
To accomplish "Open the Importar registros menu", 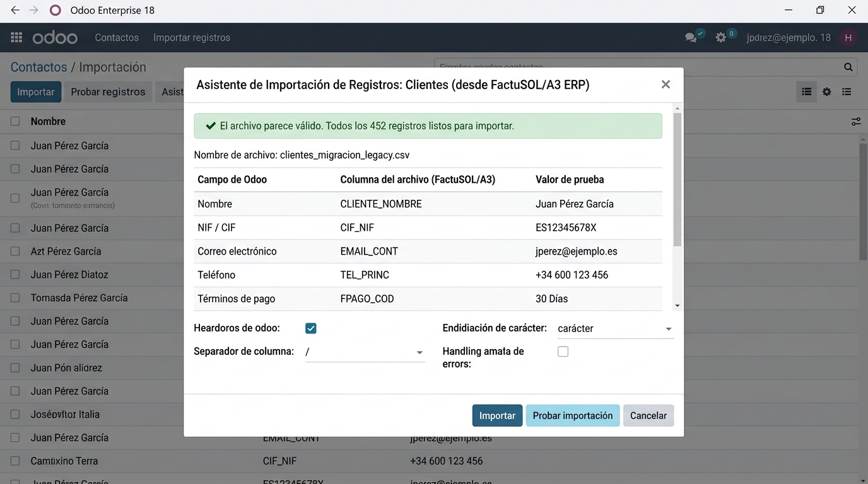I will [192, 38].
